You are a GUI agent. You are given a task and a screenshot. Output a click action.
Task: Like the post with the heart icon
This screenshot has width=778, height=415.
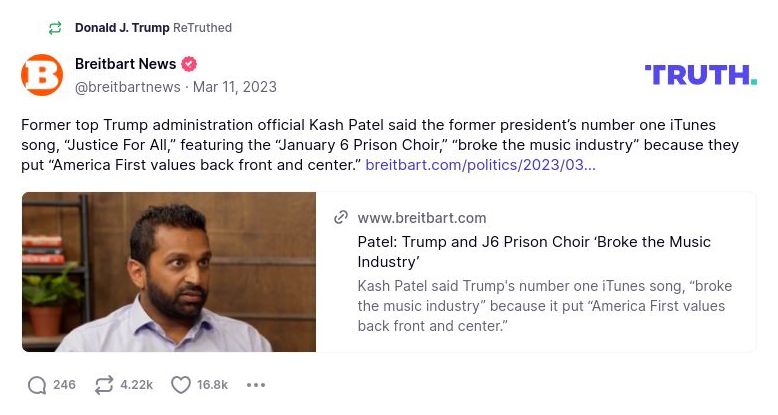pos(181,385)
